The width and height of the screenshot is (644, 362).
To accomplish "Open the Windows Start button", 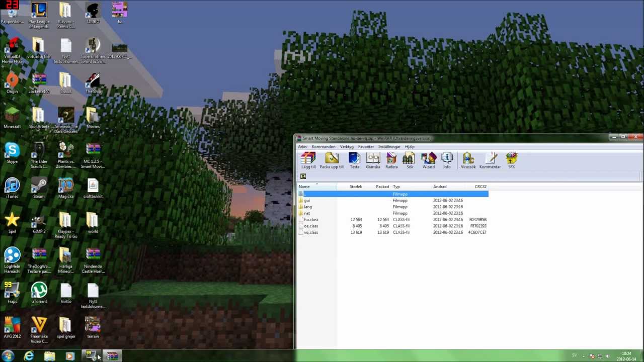I will click(x=8, y=355).
